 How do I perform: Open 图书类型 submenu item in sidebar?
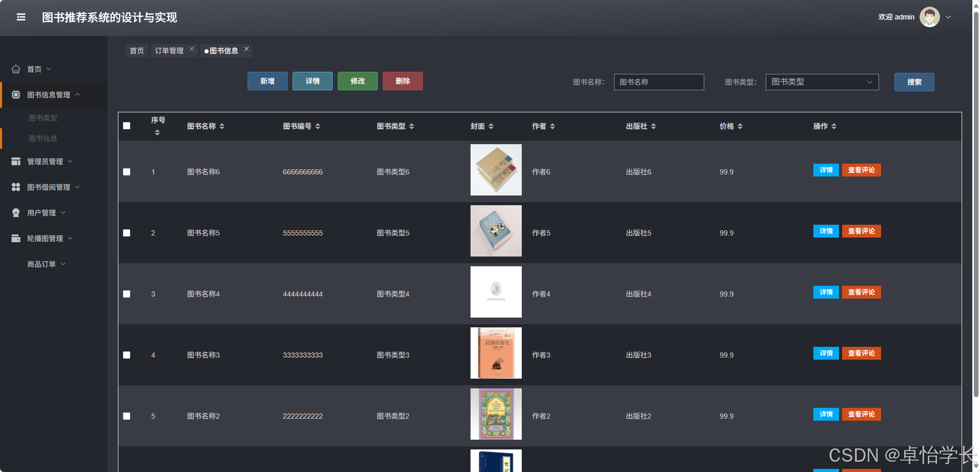43,118
